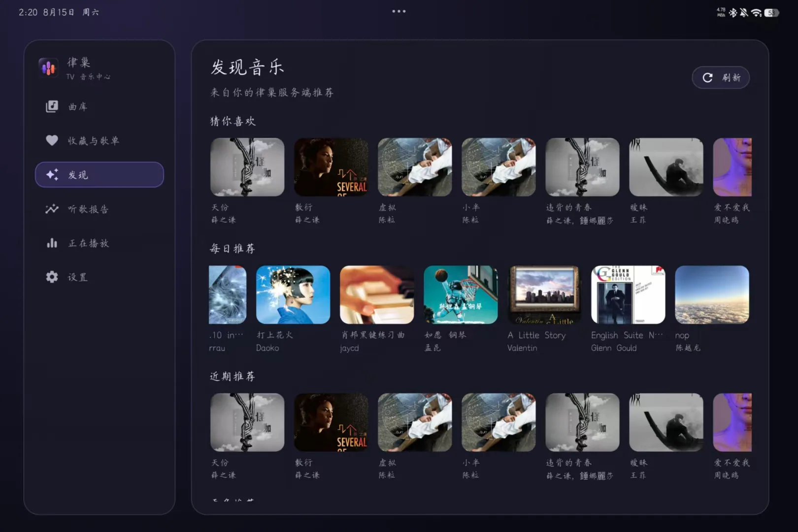This screenshot has height=532, width=798.
Task: Click the SEVERAL cover's song title under 近期推荐
Action: pyautogui.click(x=304, y=463)
